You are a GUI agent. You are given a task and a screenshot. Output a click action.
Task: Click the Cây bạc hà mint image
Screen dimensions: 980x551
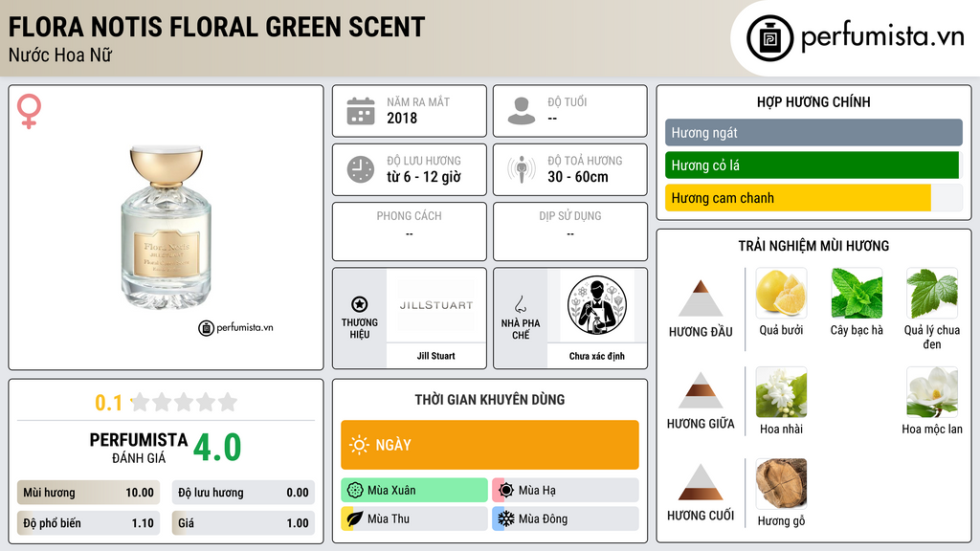[857, 293]
